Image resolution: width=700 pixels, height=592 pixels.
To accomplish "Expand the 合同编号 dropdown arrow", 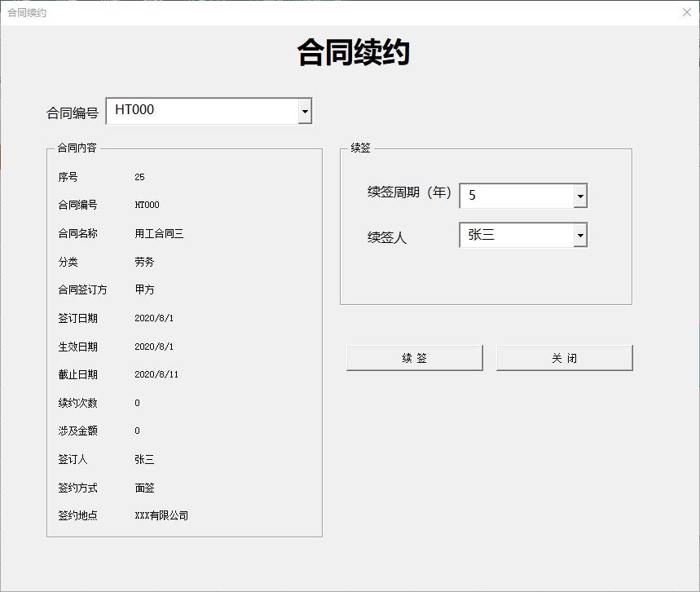I will click(305, 111).
